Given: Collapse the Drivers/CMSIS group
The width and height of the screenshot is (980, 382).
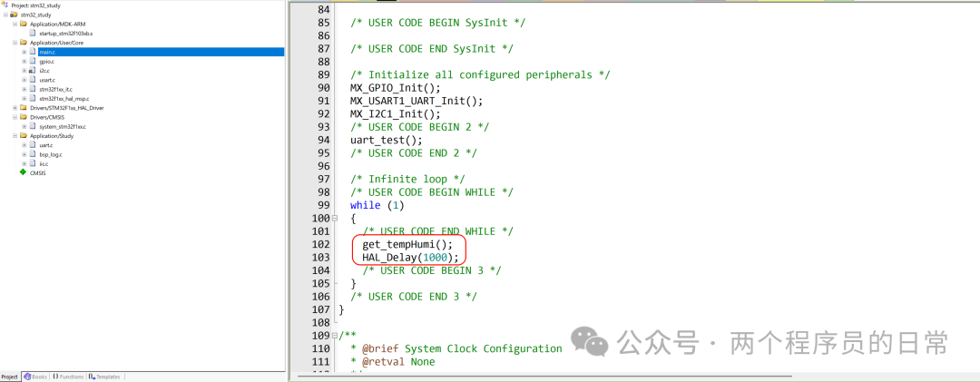Looking at the screenshot, I should pos(15,117).
